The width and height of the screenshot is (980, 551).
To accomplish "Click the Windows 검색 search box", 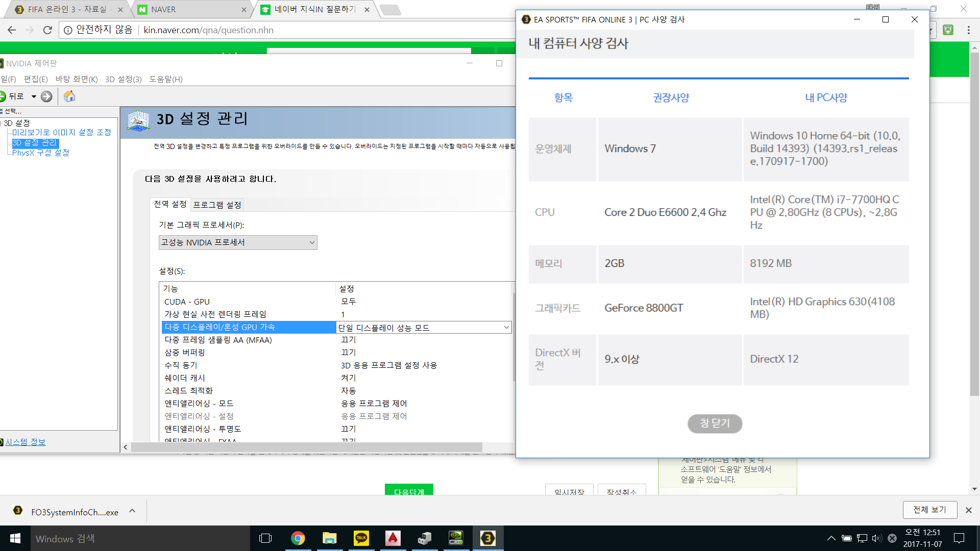I will [140, 539].
